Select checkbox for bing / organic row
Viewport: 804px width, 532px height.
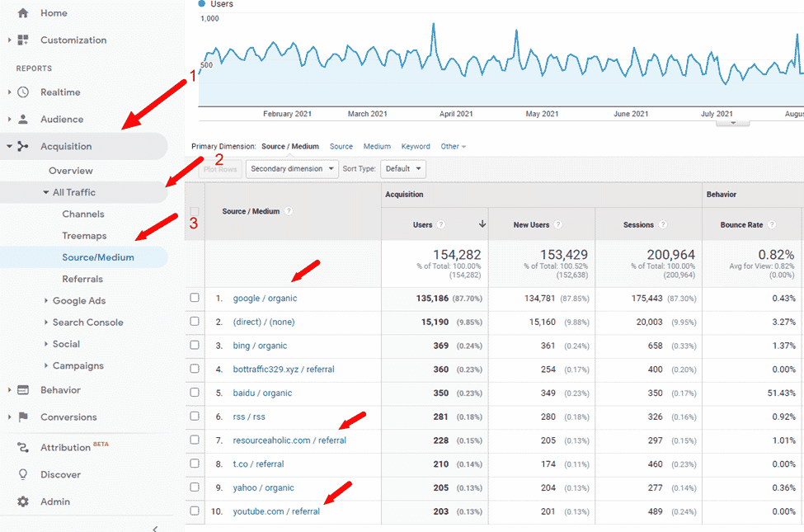(x=195, y=346)
